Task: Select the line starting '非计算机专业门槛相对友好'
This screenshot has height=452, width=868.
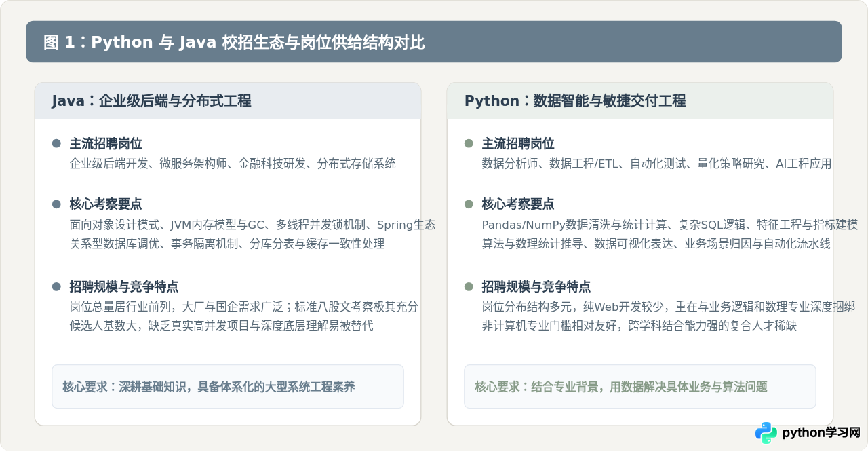Action: click(x=639, y=326)
